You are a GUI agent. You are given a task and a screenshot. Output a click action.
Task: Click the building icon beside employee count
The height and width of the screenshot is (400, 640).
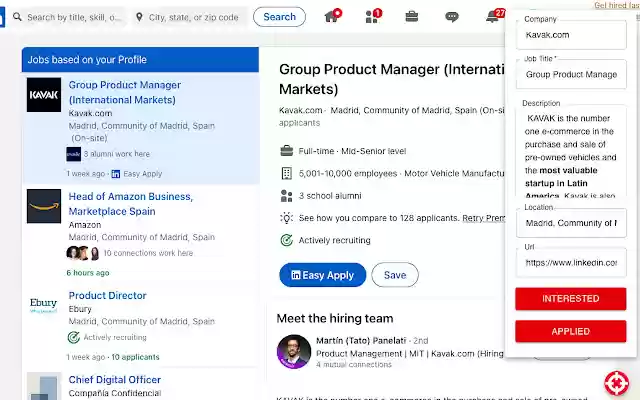coord(287,173)
